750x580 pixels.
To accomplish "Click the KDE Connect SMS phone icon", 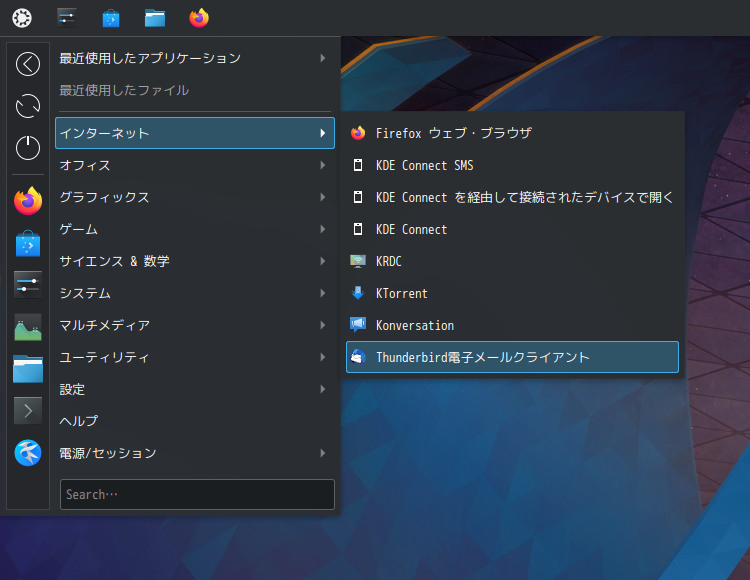I will tap(358, 165).
